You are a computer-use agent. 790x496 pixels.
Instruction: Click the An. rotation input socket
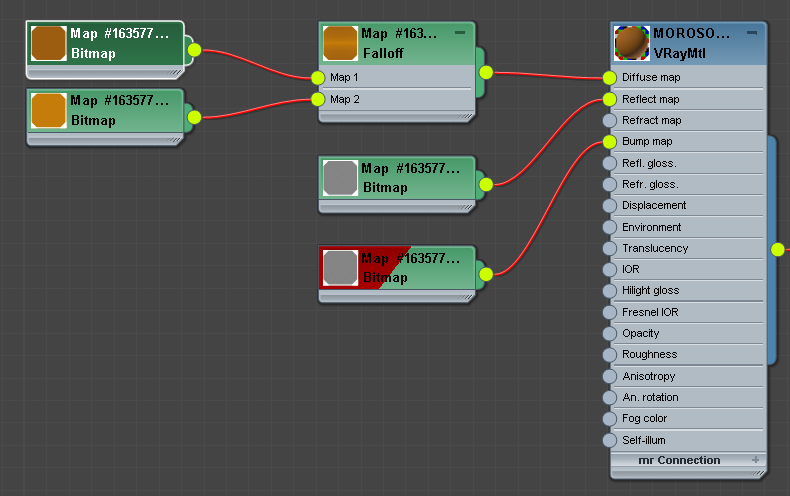pos(610,398)
